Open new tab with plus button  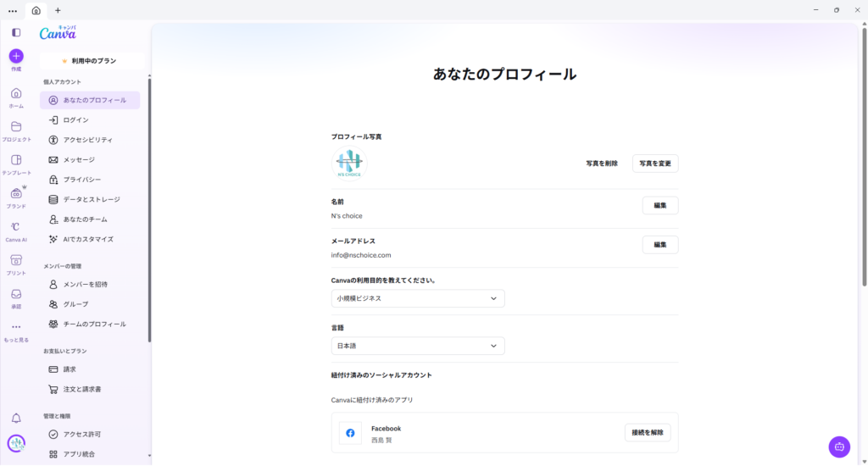tap(58, 10)
